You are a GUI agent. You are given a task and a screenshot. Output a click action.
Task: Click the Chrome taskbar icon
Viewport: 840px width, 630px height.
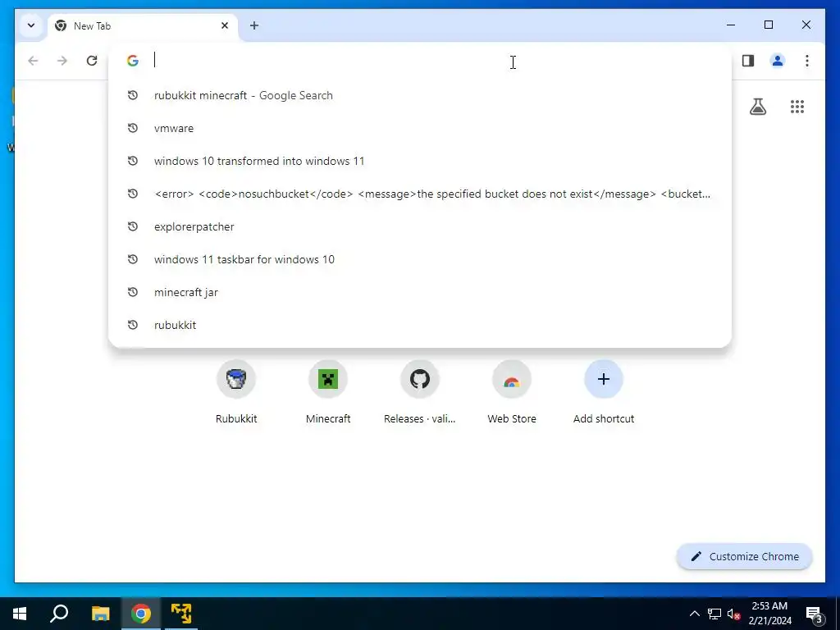(x=141, y=614)
